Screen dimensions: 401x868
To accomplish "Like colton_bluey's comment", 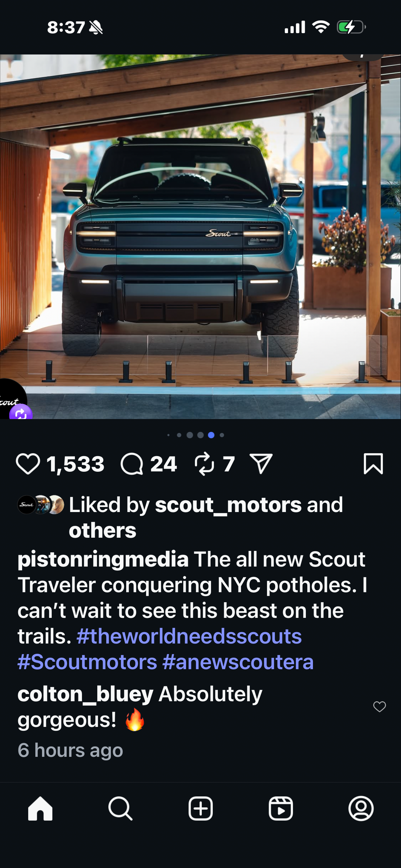I will point(379,706).
